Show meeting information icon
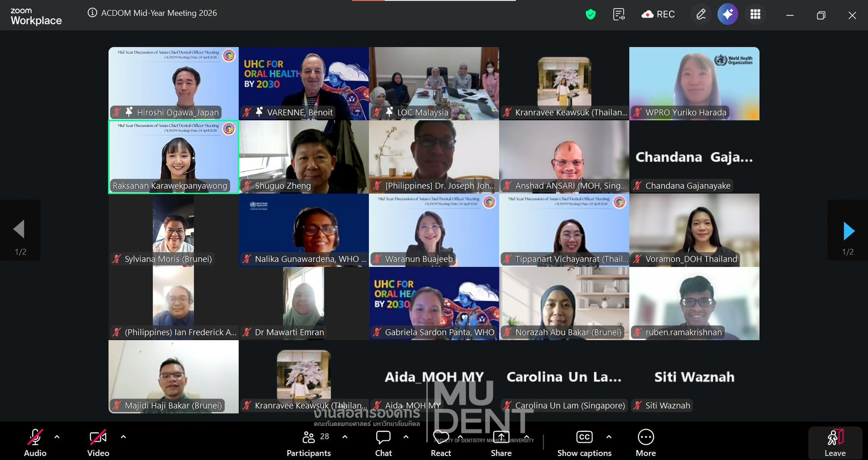 (92, 13)
